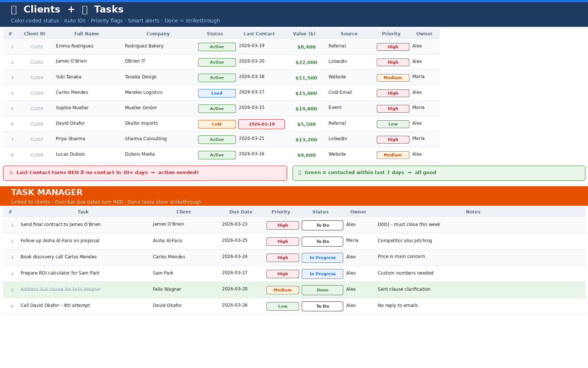Click the icon in the green banner
The height and width of the screenshot is (368, 588).
click(300, 173)
